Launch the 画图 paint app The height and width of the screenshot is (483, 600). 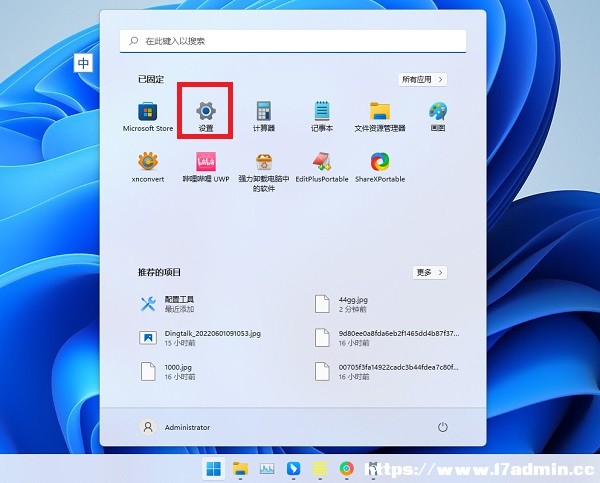coord(438,116)
